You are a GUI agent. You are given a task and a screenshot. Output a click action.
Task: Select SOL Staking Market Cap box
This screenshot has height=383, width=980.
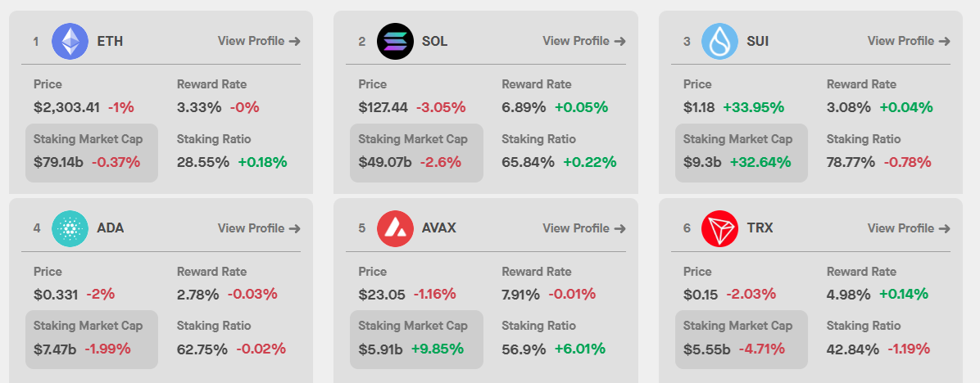[x=416, y=152]
